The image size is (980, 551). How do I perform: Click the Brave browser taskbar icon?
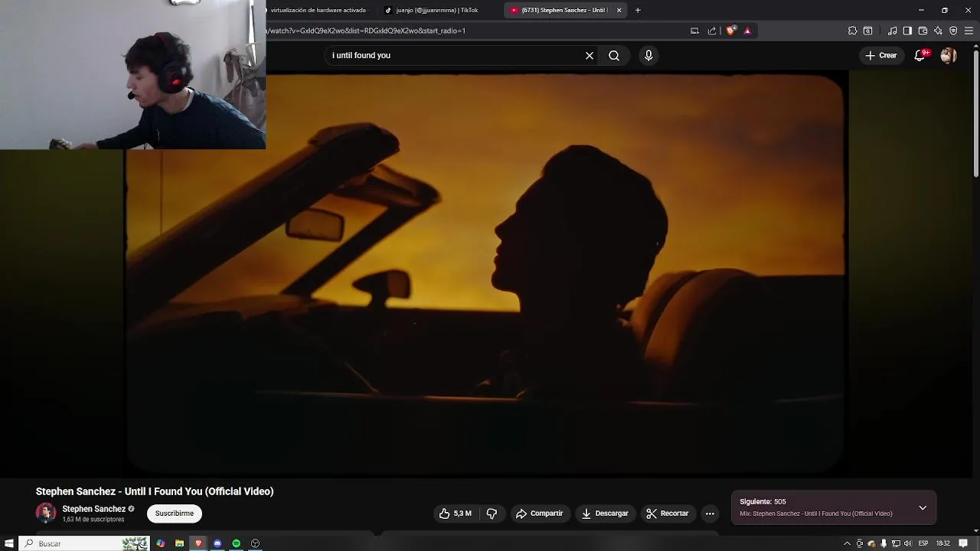[198, 543]
